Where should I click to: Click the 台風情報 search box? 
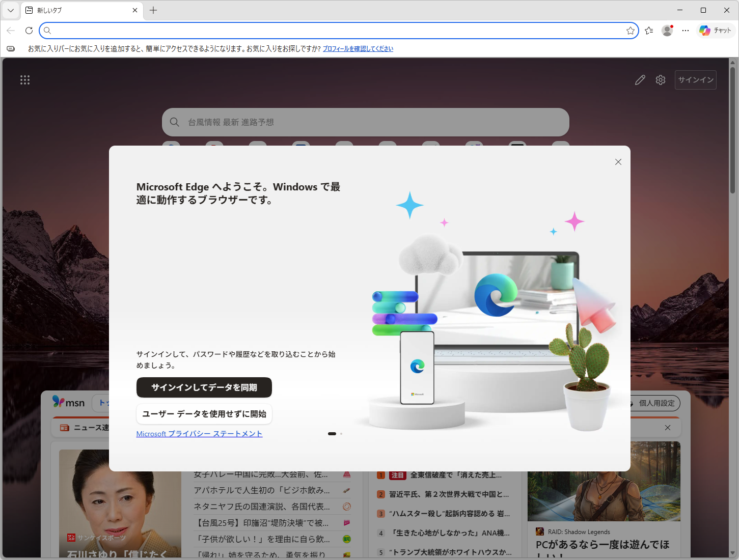(366, 122)
